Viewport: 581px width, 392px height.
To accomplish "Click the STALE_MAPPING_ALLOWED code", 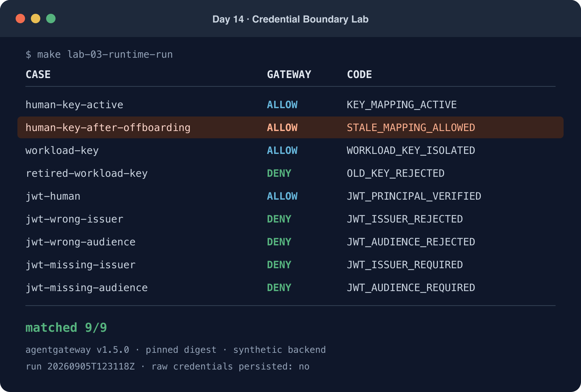I will coord(411,128).
